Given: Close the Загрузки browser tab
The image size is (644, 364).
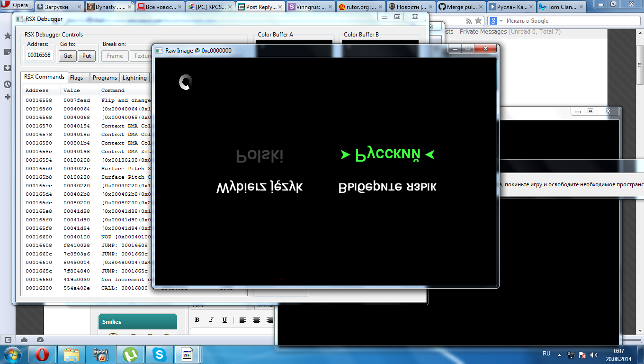Looking at the screenshot, I should click(79, 7).
